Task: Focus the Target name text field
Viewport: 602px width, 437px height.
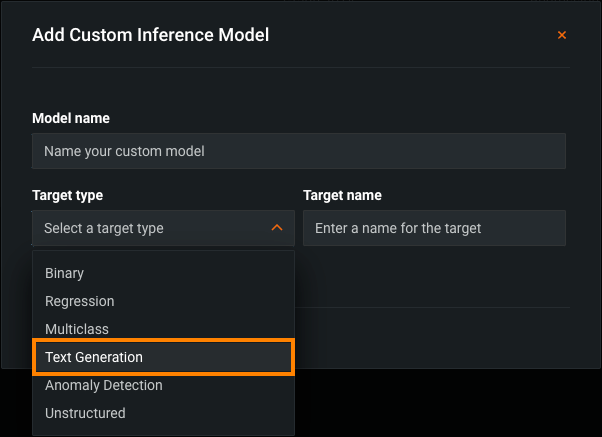Action: (x=434, y=228)
